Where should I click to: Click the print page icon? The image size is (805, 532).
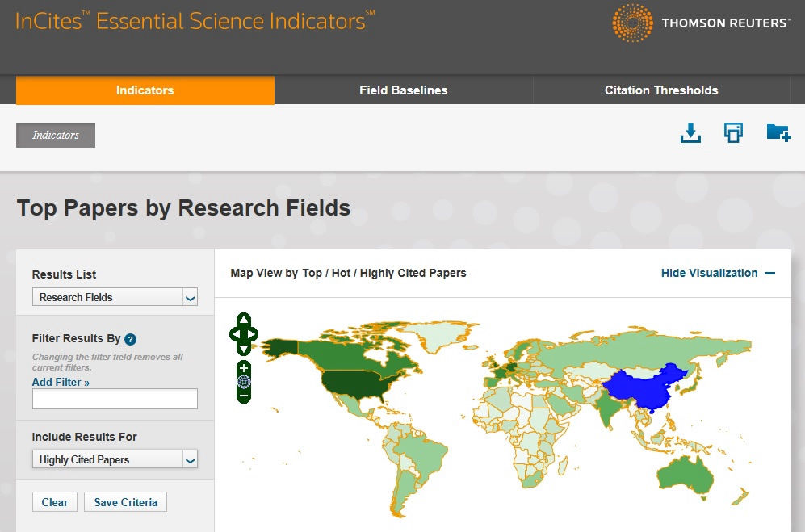(733, 133)
